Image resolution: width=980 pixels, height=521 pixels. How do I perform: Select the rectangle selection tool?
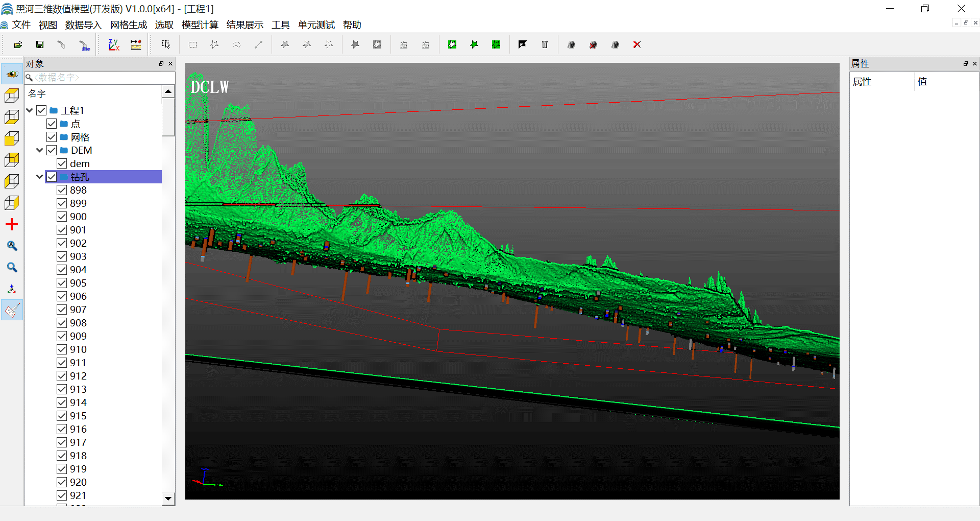pos(192,45)
